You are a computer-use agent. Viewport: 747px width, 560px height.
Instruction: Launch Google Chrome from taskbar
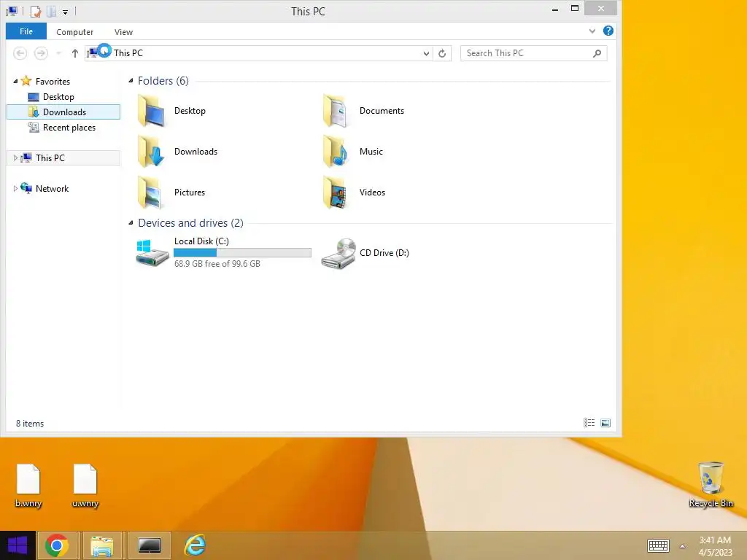pos(57,545)
